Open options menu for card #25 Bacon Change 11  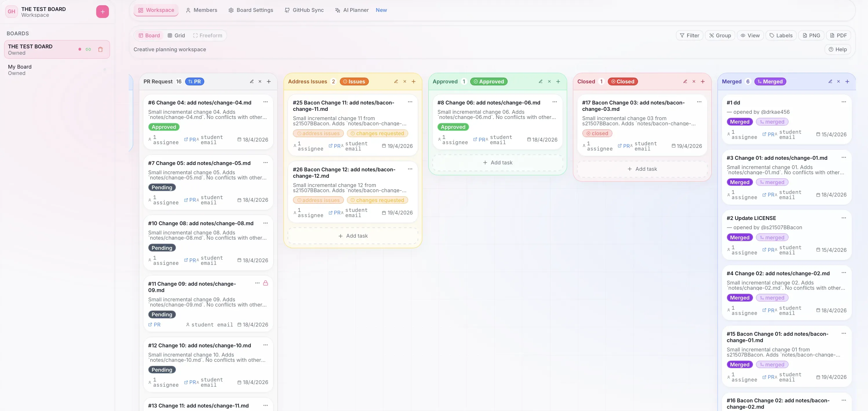coord(410,102)
